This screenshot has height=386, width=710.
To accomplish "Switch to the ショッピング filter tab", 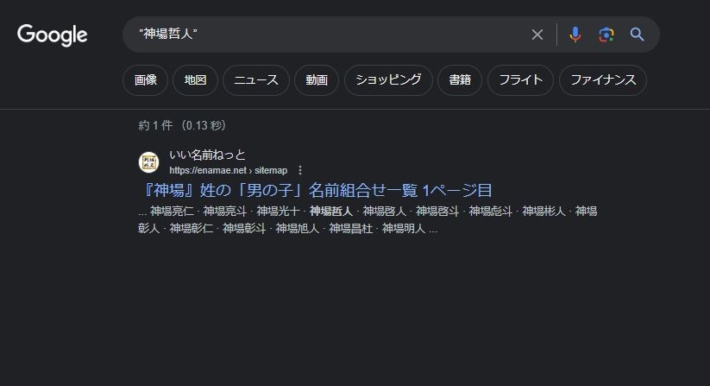I will 388,80.
